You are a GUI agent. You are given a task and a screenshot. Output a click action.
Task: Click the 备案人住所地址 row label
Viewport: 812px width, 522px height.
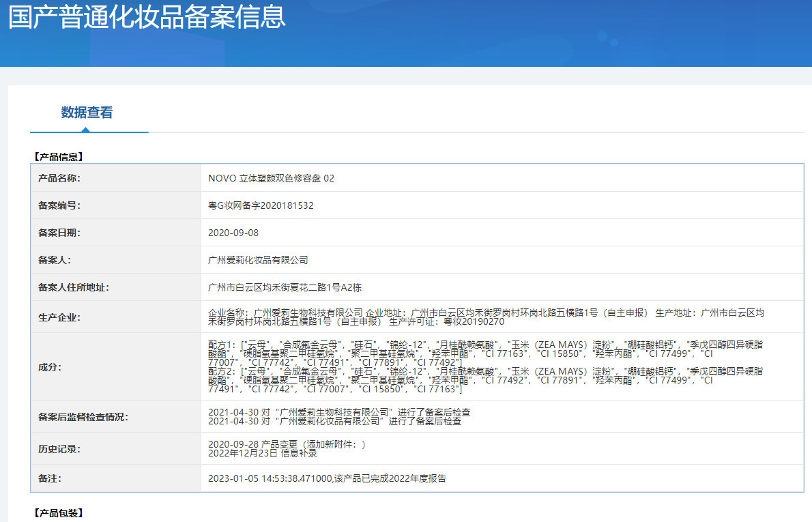click(x=74, y=287)
